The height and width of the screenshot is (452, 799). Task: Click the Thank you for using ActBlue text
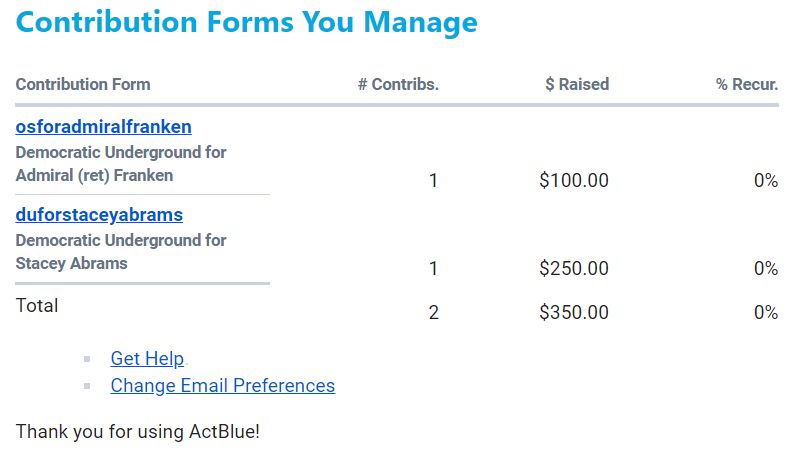137,432
